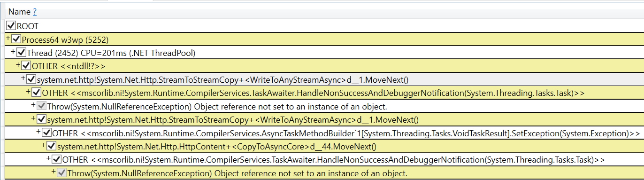Expand the TaskAwaiter node directly below CopyToAsyncCore
The height and width of the screenshot is (180, 644).
pos(49,158)
